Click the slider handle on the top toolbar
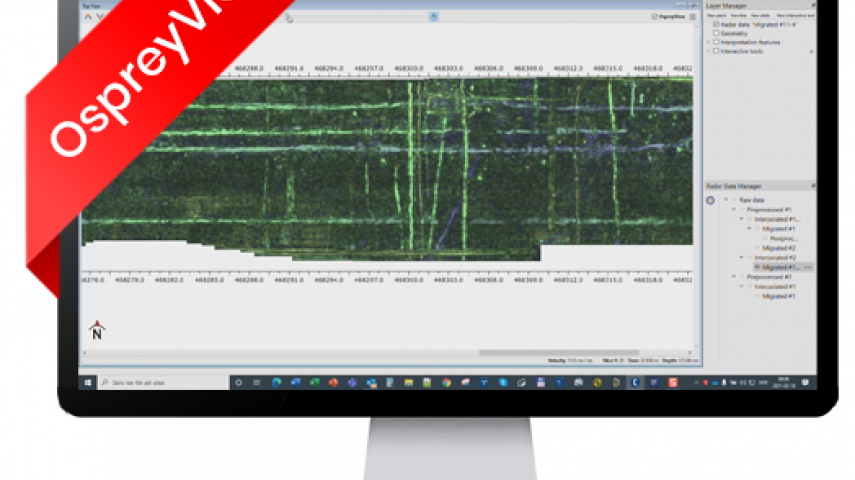 pyautogui.click(x=433, y=17)
